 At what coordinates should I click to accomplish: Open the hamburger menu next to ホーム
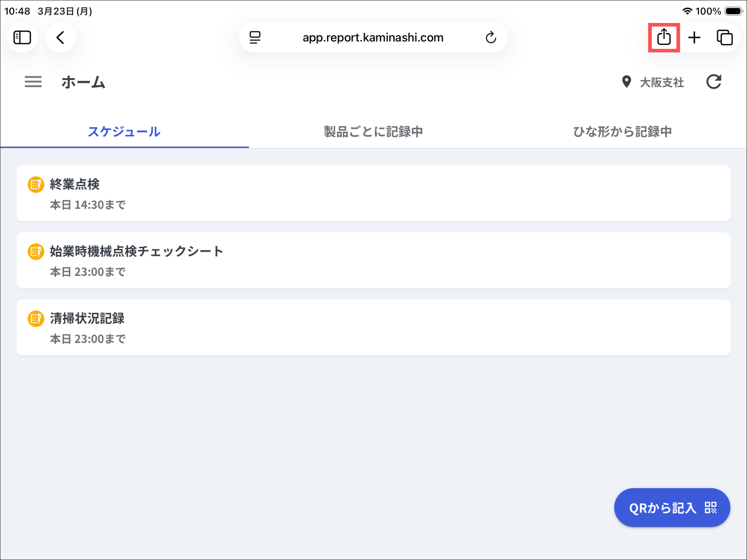pyautogui.click(x=33, y=82)
